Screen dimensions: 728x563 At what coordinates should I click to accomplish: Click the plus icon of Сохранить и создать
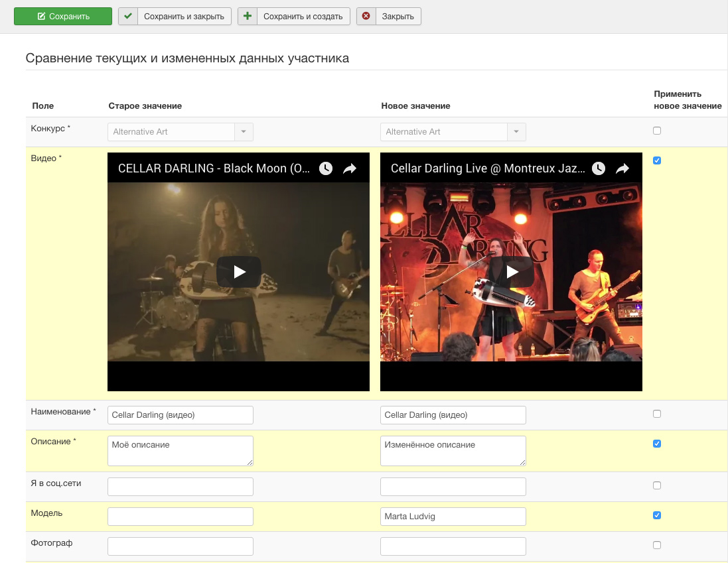[248, 16]
